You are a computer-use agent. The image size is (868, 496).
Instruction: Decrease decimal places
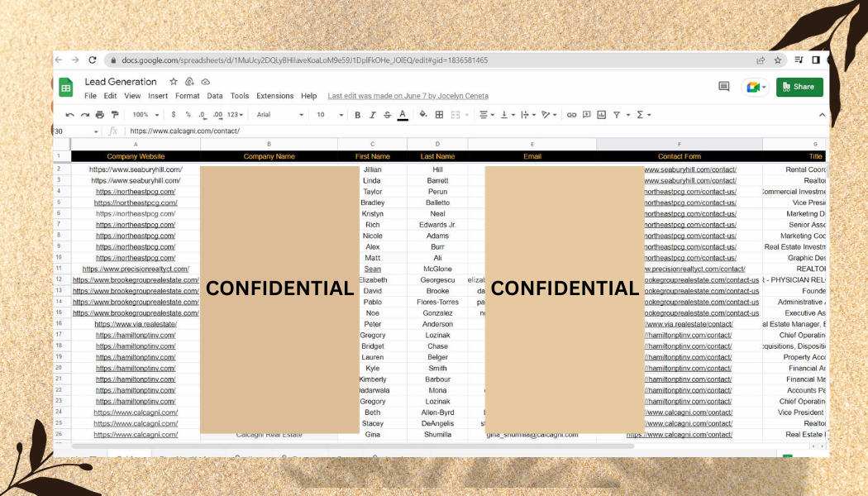[202, 115]
